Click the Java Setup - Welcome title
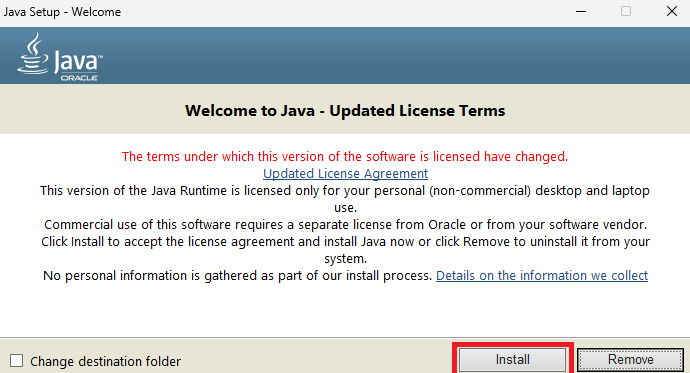The width and height of the screenshot is (690, 373). coord(62,12)
